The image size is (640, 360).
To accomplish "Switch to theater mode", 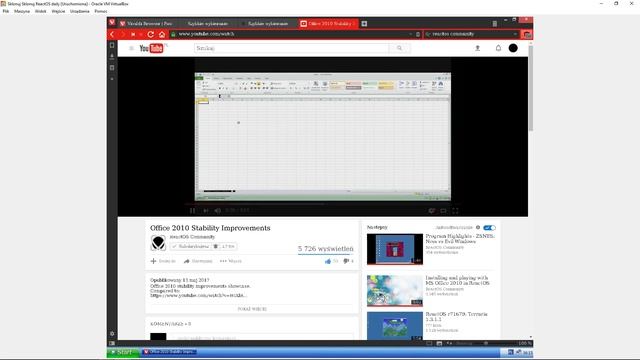I will [x=443, y=211].
